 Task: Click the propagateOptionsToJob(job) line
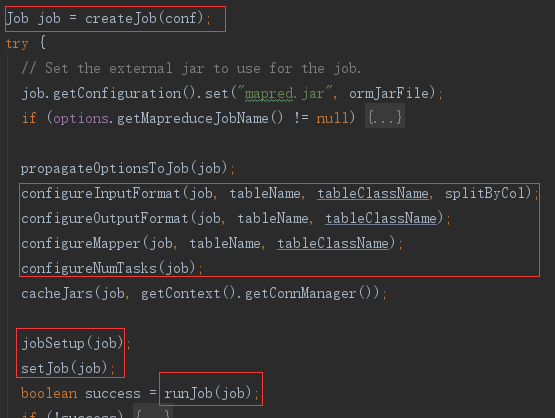[x=127, y=168]
